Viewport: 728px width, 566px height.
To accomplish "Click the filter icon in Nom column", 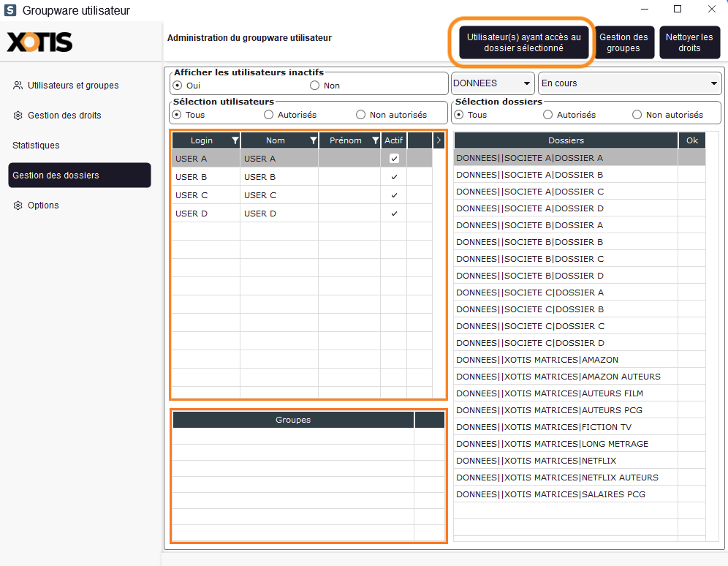I will (313, 140).
